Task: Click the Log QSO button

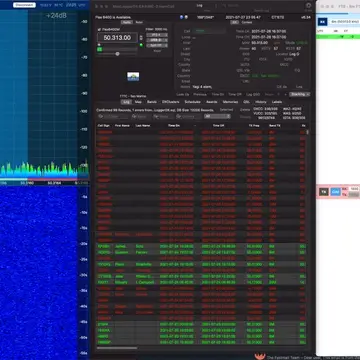Action: point(253,95)
